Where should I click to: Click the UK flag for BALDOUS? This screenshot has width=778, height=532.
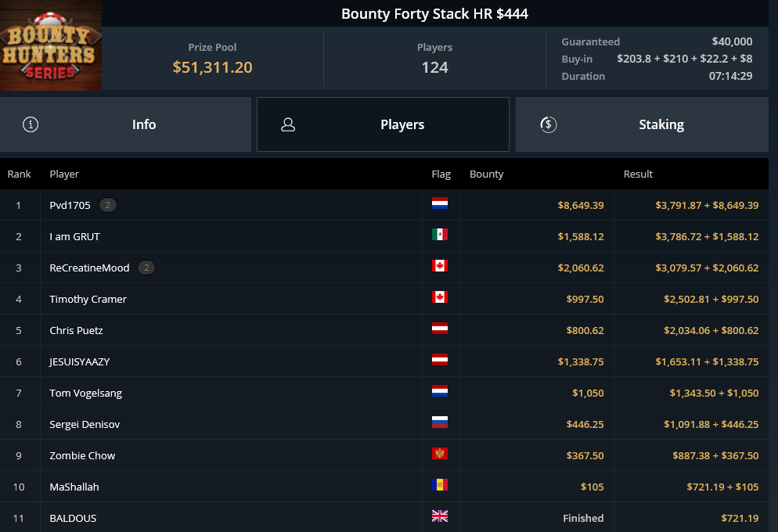point(440,516)
